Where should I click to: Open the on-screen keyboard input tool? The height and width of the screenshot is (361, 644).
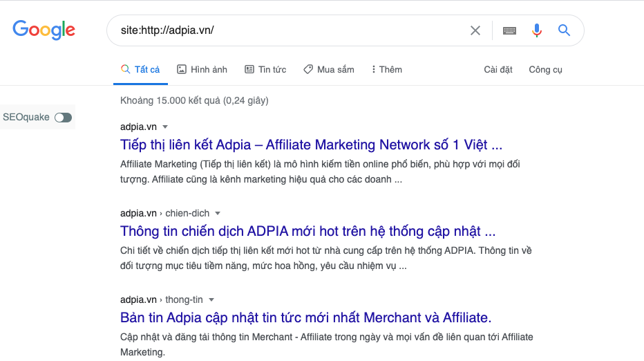(x=509, y=30)
